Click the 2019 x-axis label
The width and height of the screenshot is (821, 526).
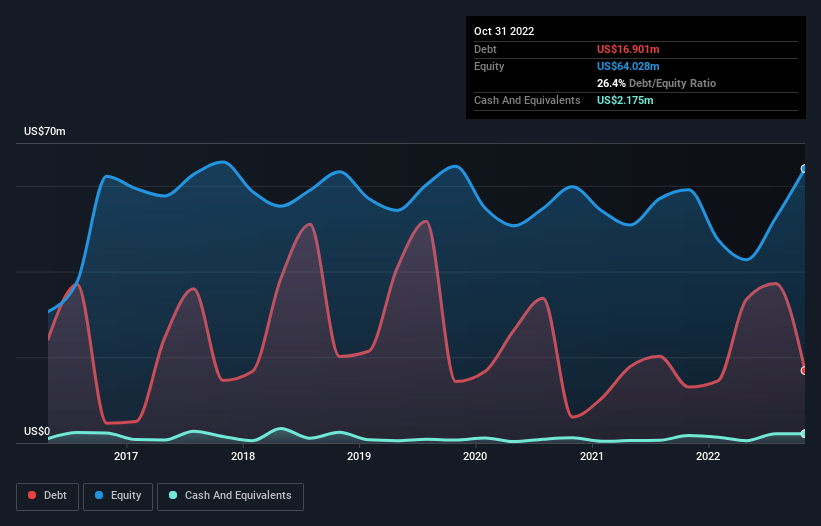[x=359, y=456]
